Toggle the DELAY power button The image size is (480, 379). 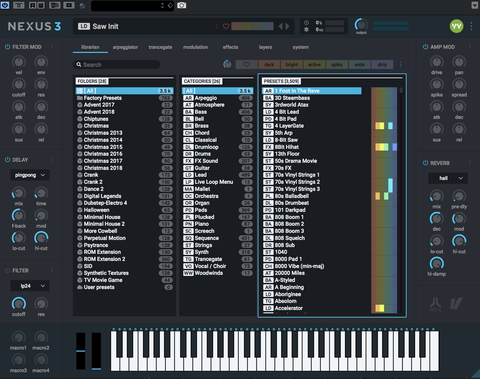point(7,160)
